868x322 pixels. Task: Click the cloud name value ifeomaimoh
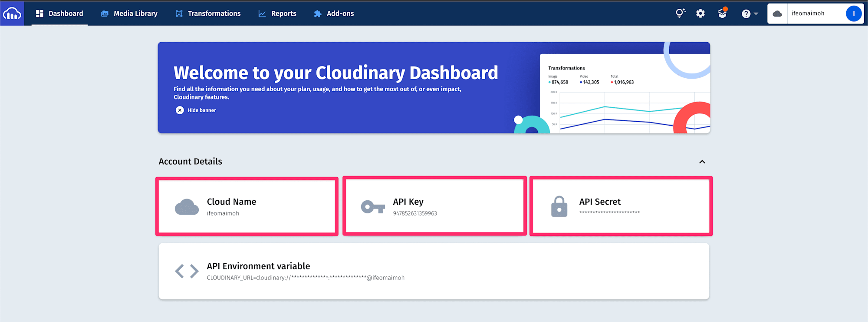click(223, 213)
